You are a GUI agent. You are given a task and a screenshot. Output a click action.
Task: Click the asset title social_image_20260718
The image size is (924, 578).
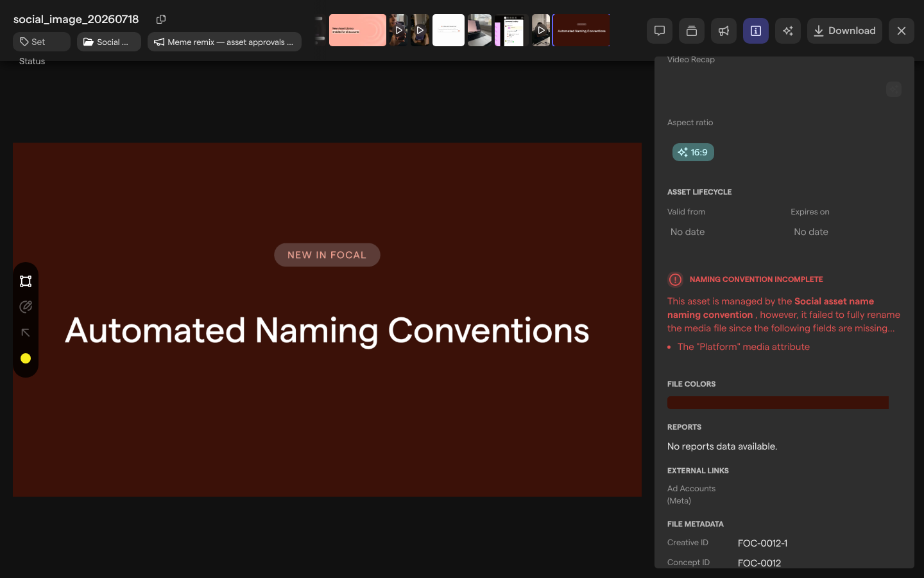point(76,19)
